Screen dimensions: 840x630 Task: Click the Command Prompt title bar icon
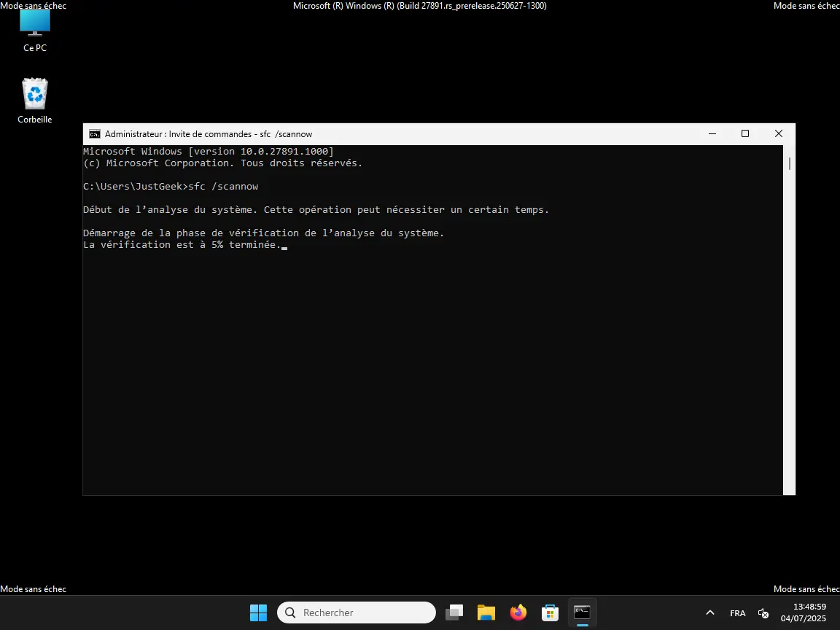[x=95, y=134]
